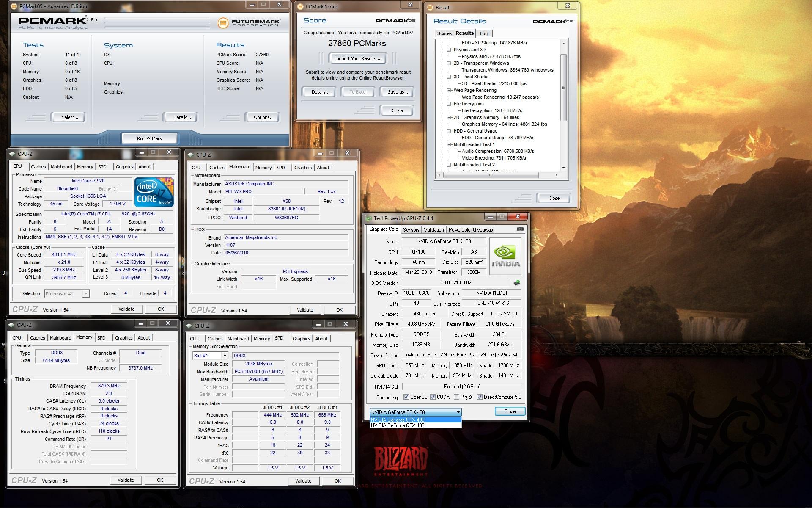The height and width of the screenshot is (508, 812).
Task: Click Save as... in PCMark Score
Action: coord(398,92)
